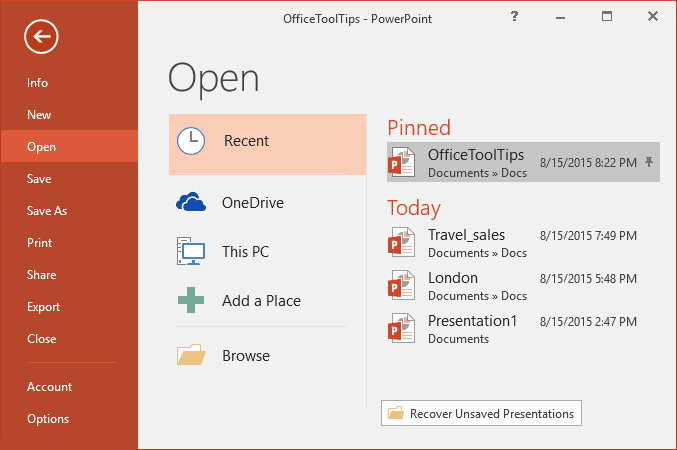Click Recover Unsaved Presentations button text
The width and height of the screenshot is (677, 450).
coord(492,414)
